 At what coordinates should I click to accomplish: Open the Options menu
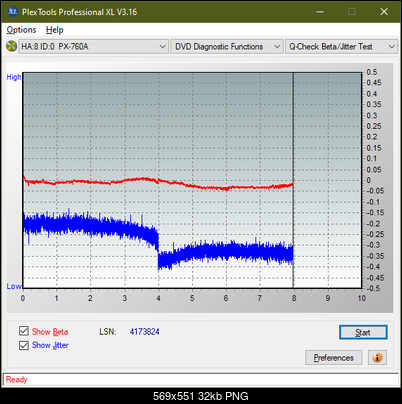[21, 30]
